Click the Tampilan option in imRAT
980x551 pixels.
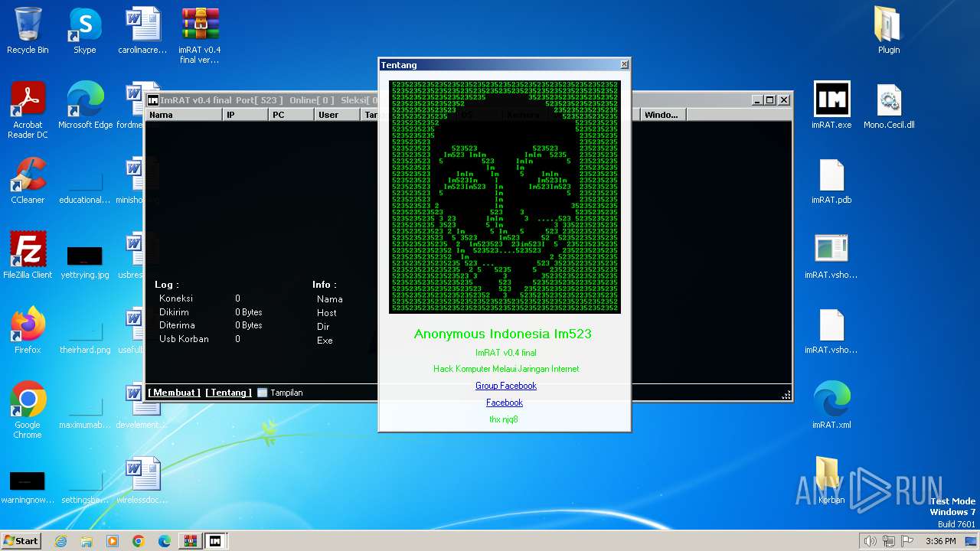(x=280, y=393)
